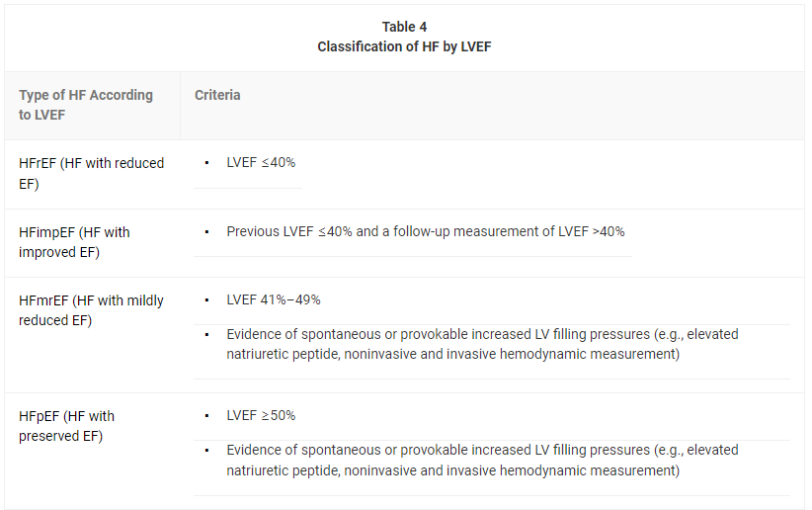Viewport: 812px width, 510px height.
Task: Click the Classification of HF by LVEF caption
Action: tap(404, 46)
